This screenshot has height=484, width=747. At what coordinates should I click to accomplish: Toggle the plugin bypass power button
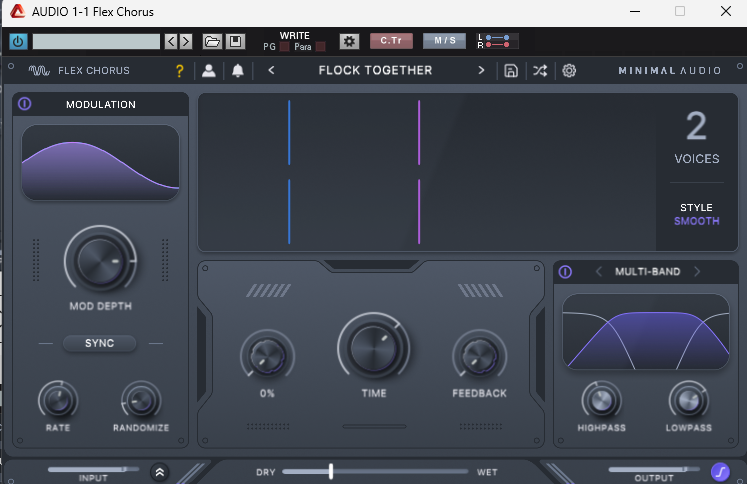[18, 41]
